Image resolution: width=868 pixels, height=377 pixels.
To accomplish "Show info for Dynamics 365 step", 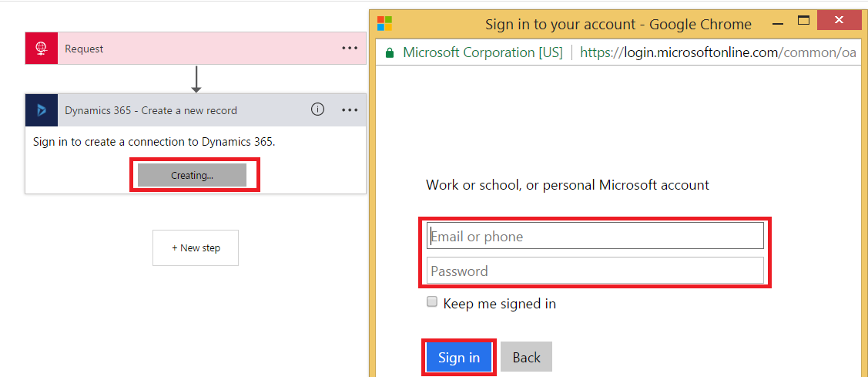I will tap(317, 109).
